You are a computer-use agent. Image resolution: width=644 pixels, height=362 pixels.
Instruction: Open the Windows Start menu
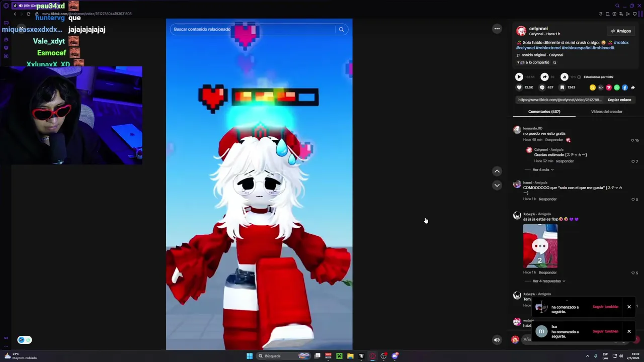pyautogui.click(x=250, y=356)
